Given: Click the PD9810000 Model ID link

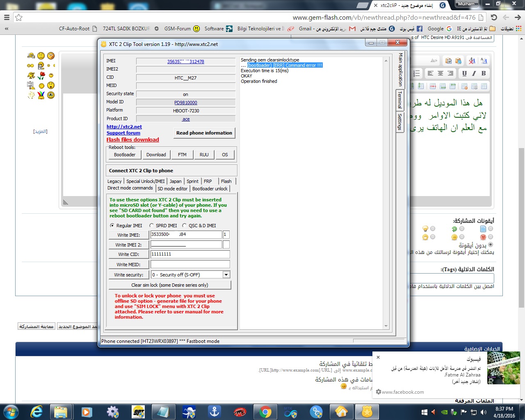Looking at the screenshot, I should (186, 103).
